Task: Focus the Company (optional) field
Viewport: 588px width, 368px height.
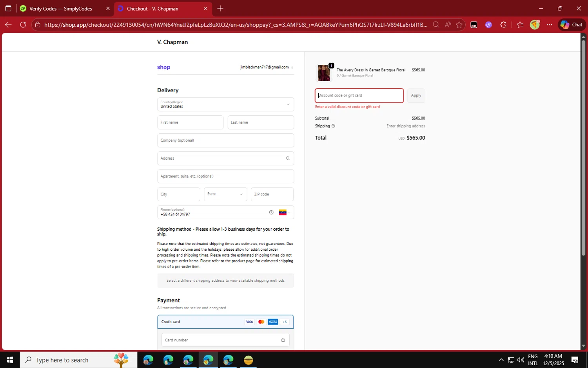Action: click(225, 140)
